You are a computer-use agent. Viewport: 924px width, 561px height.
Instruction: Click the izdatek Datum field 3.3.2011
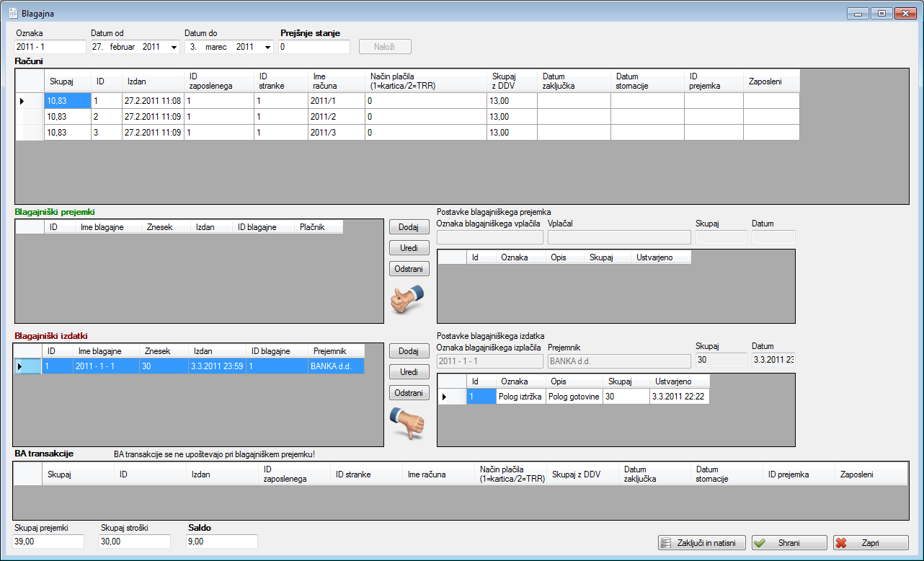click(x=773, y=361)
